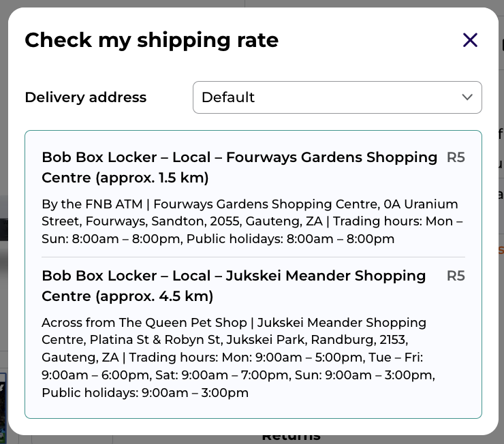
Task: Click the R5 price for Jukskei Meander
Action: click(456, 276)
